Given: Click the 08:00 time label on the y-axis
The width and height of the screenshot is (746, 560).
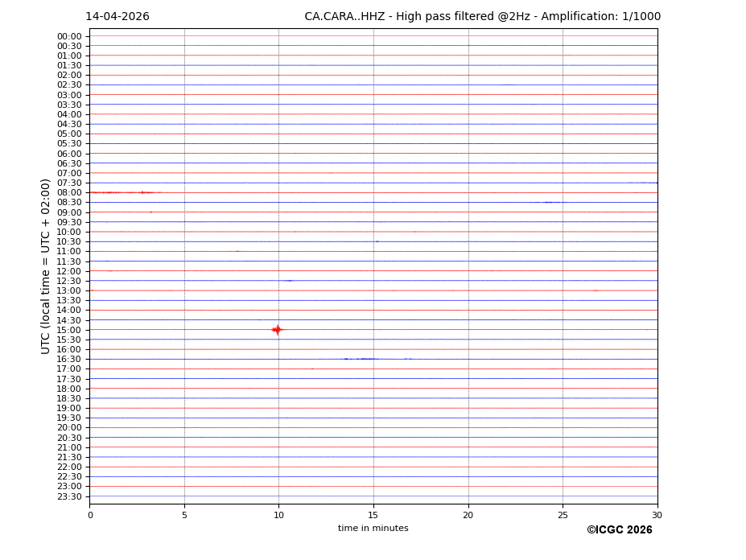Looking at the screenshot, I should 69,193.
